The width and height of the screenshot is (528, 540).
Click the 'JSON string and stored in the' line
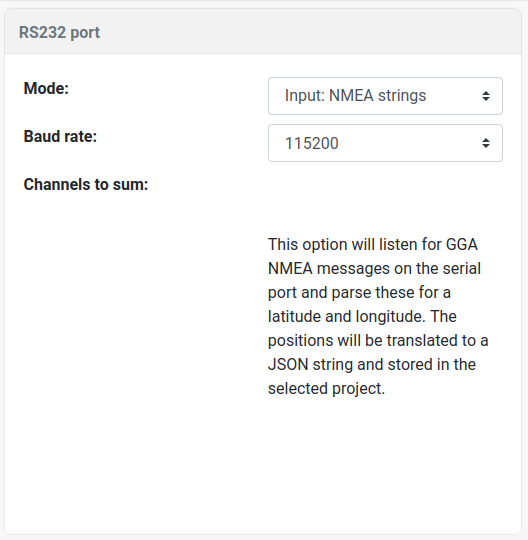pos(372,365)
